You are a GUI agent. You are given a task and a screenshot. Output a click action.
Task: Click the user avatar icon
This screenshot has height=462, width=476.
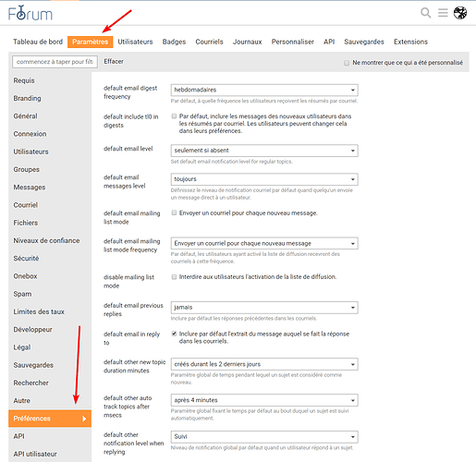[x=460, y=13]
